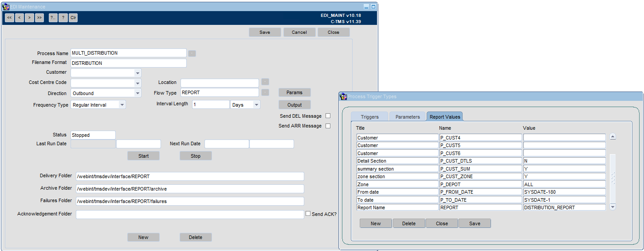
Task: Click Process Trigger Types window title icon
Action: point(343,96)
